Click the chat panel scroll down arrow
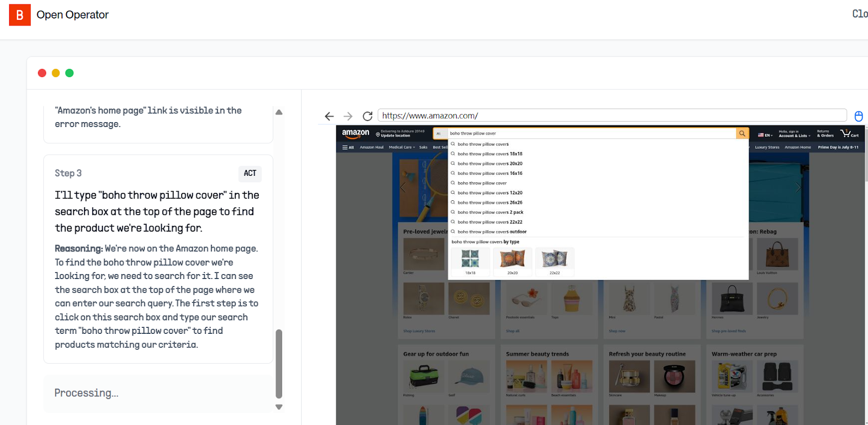This screenshot has width=868, height=425. [279, 407]
